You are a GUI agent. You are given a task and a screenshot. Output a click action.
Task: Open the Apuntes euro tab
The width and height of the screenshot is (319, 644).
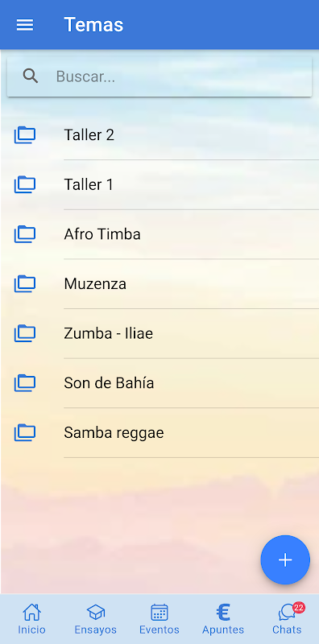[223, 619]
